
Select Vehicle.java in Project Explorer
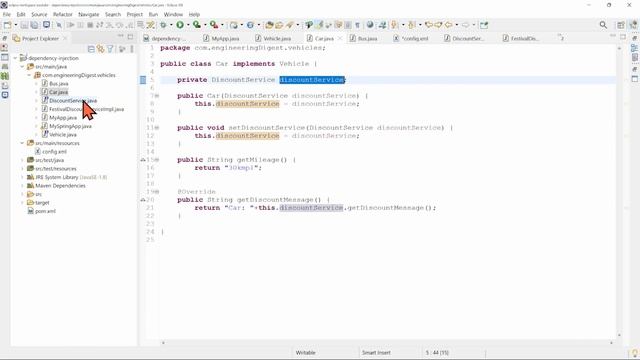click(x=62, y=135)
